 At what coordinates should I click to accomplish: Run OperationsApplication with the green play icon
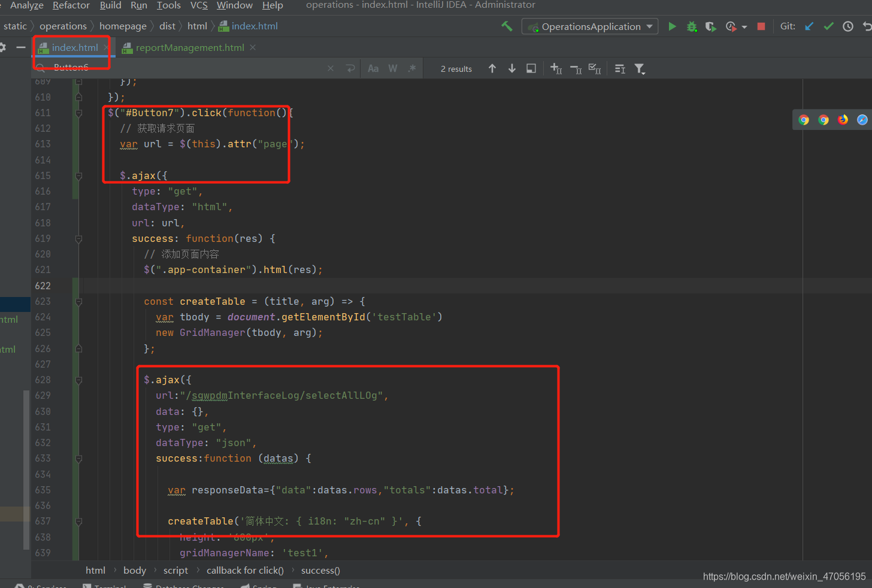(672, 26)
